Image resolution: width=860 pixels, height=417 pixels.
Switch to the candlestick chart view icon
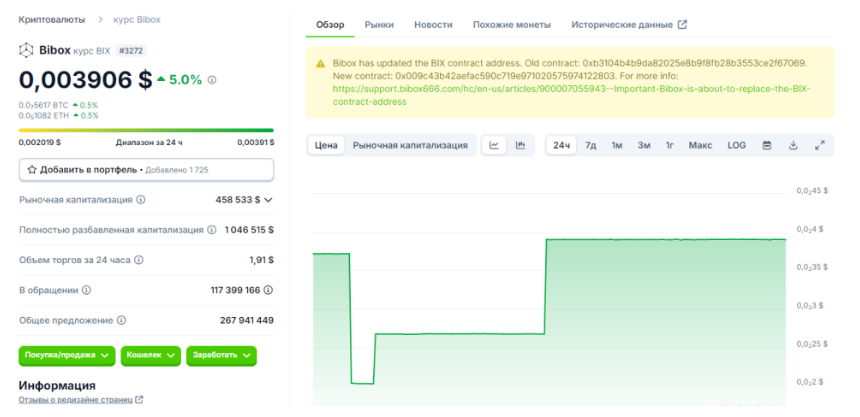click(x=520, y=145)
